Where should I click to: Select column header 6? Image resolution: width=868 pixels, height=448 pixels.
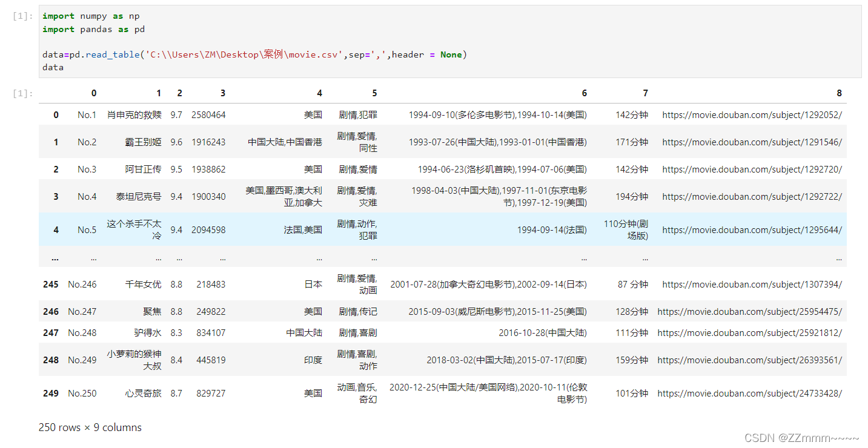(x=585, y=93)
